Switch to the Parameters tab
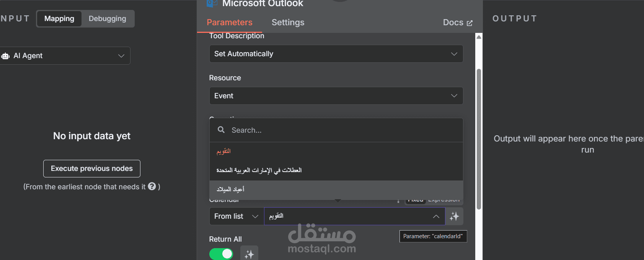 [230, 23]
